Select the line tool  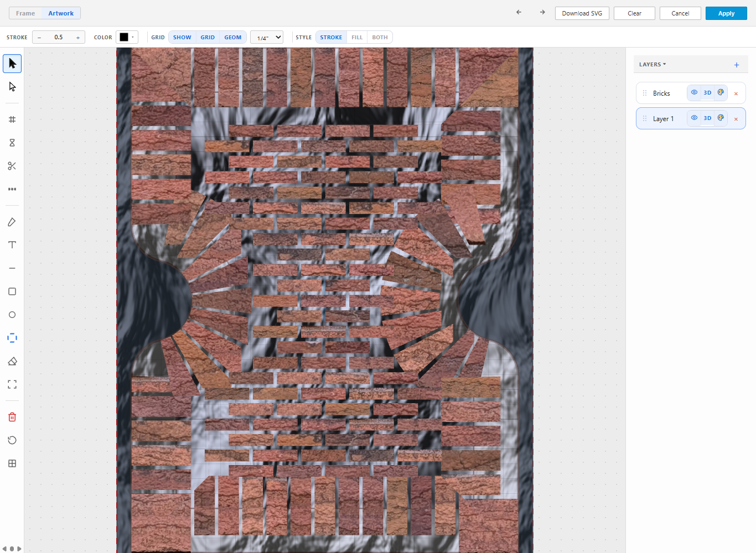(12, 268)
